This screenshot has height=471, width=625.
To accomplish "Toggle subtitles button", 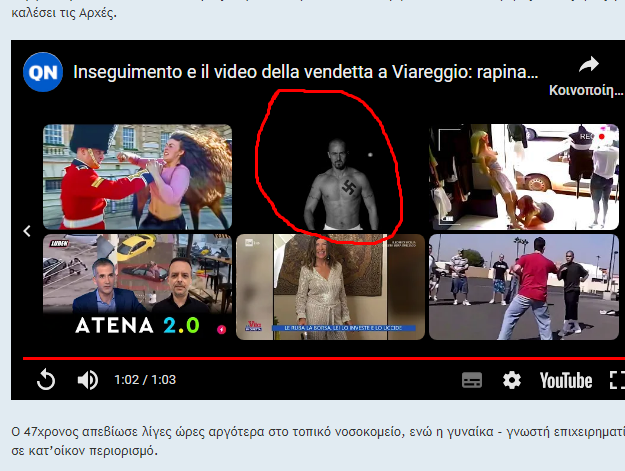I will [x=472, y=380].
